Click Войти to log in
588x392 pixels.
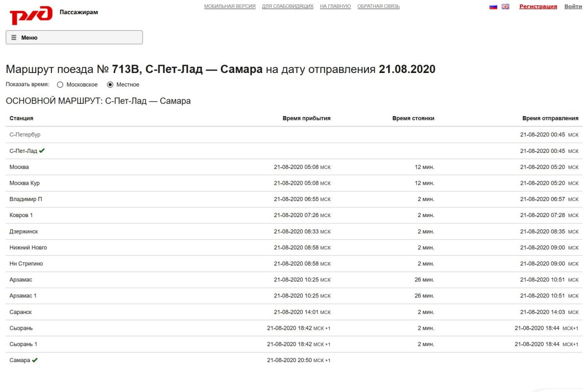point(573,6)
